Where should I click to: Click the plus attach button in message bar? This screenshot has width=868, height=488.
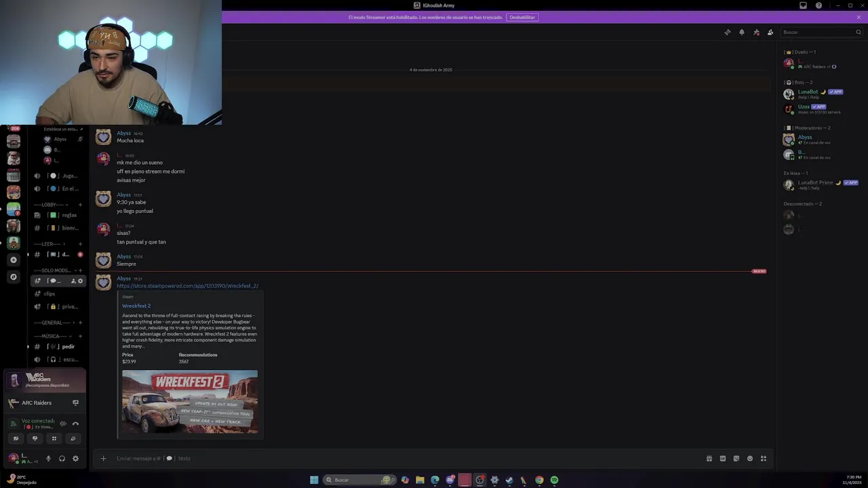pyautogui.click(x=103, y=458)
